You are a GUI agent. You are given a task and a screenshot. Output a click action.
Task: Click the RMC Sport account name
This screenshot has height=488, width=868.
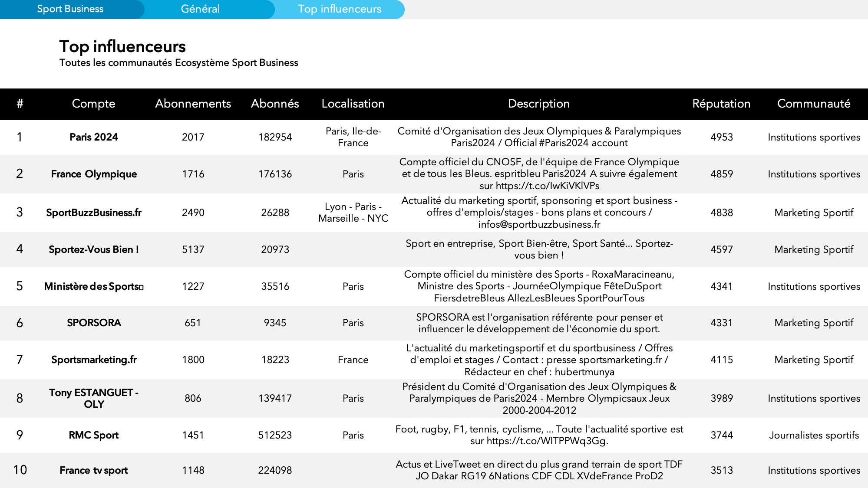point(94,435)
